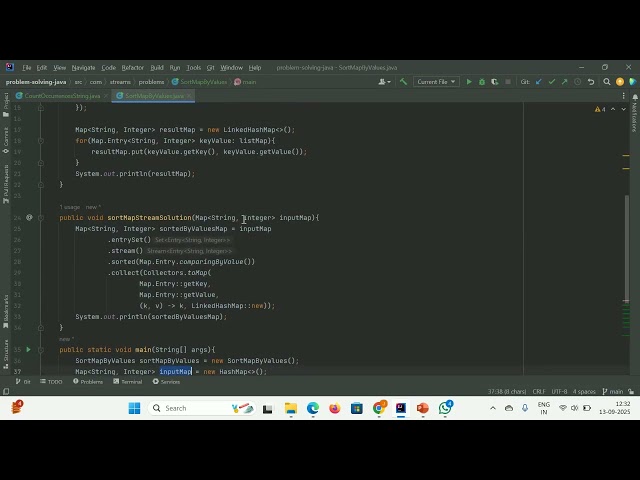Go to next highlighted error arrow
640x480 pixels.
(623, 109)
